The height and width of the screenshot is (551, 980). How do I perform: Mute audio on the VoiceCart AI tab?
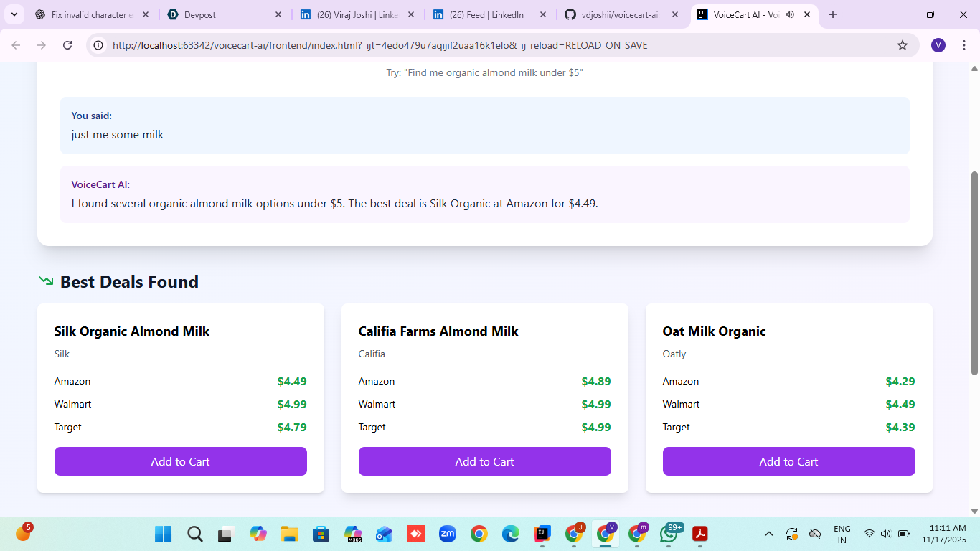coord(790,14)
